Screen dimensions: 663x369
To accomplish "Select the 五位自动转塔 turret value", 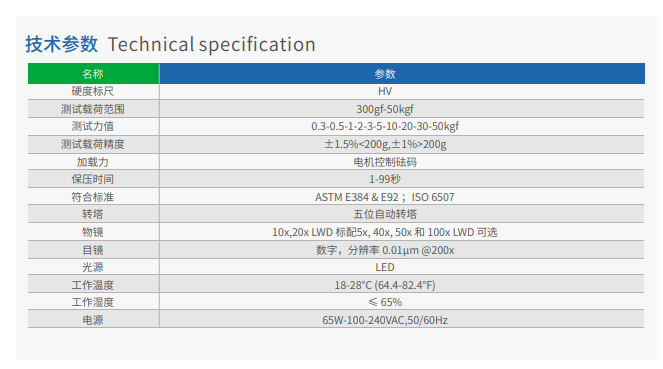I will (x=385, y=214).
